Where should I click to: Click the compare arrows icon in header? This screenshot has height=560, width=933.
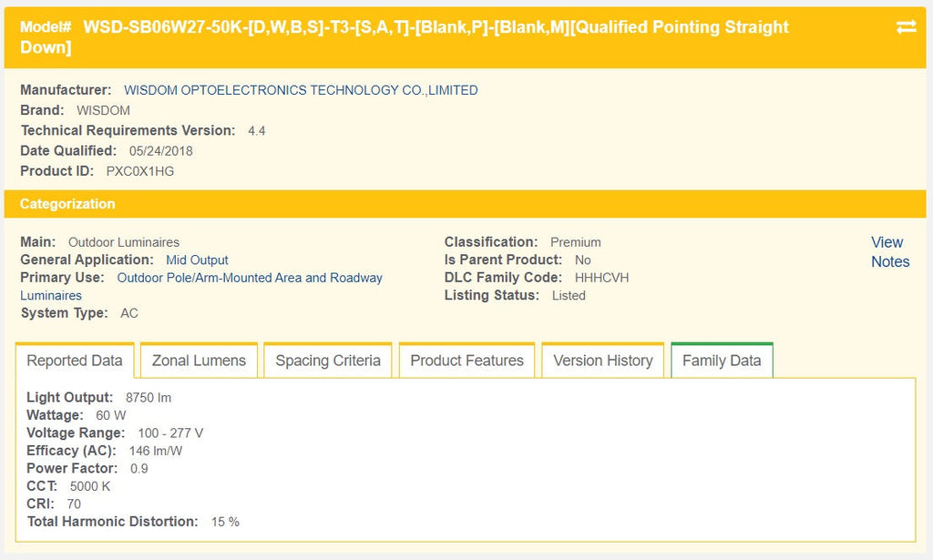point(906,27)
